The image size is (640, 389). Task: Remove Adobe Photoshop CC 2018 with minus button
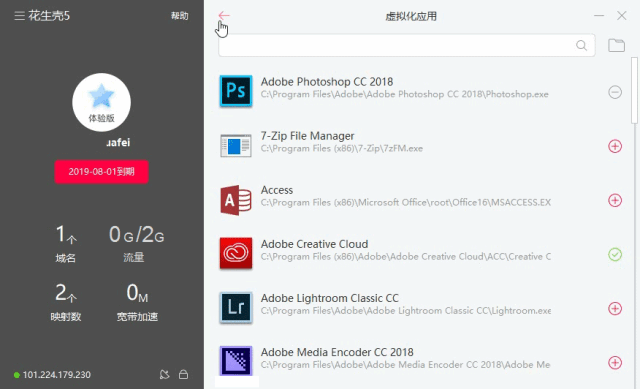click(x=615, y=92)
